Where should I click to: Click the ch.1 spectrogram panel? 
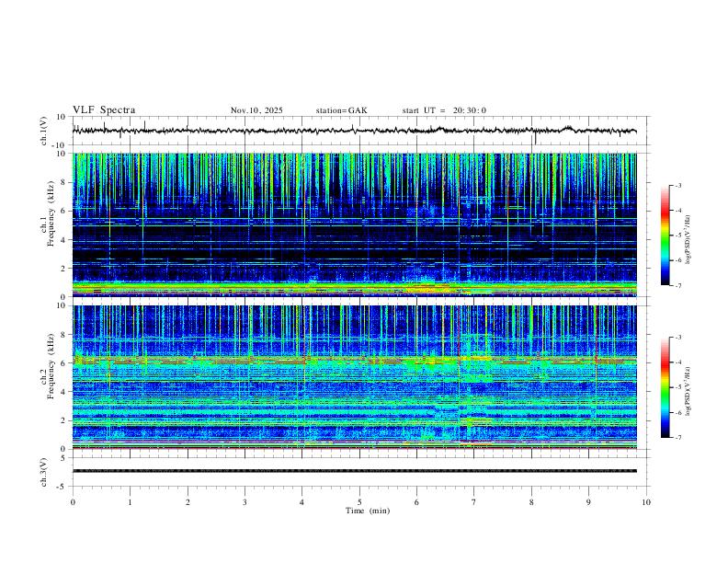tap(355, 224)
